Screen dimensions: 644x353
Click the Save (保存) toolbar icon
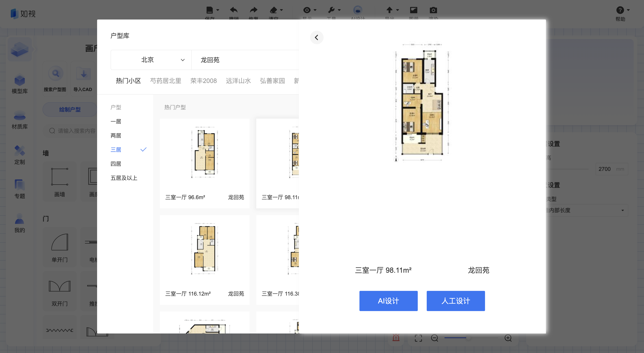(209, 10)
